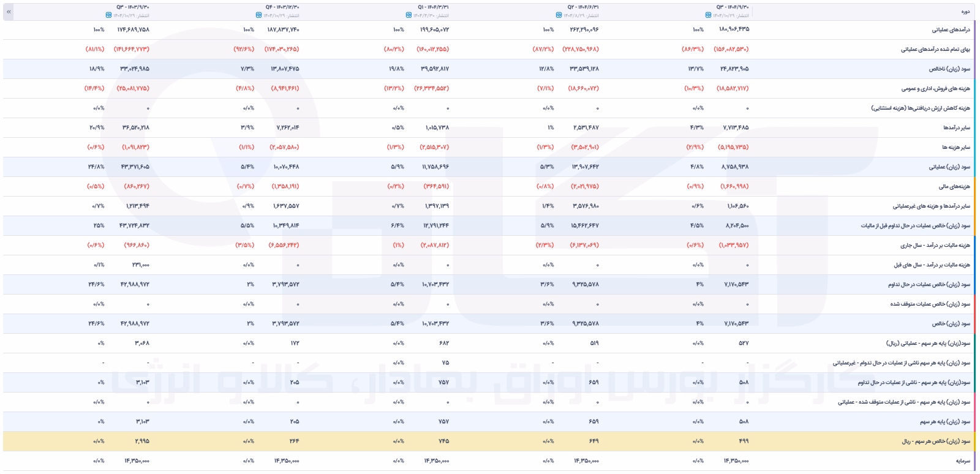Click the 499 EPS value in the highlighted row
This screenshot has width=980, height=474.
tap(743, 441)
